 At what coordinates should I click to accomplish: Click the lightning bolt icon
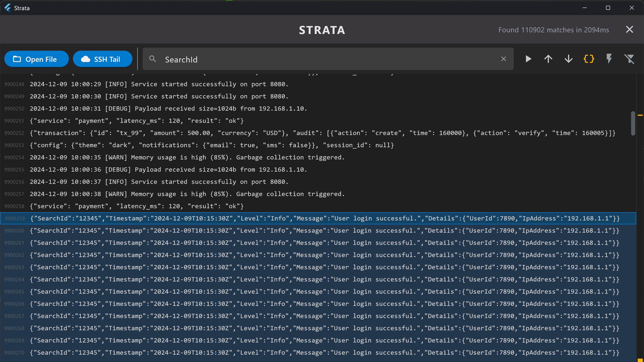click(609, 59)
